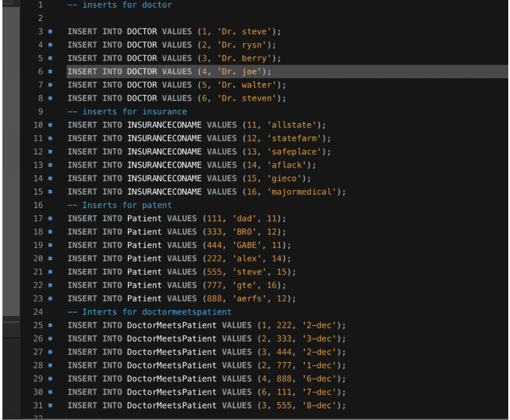The width and height of the screenshot is (510, 420).
Task: Click the 'dad' patient name string
Action: click(x=245, y=218)
